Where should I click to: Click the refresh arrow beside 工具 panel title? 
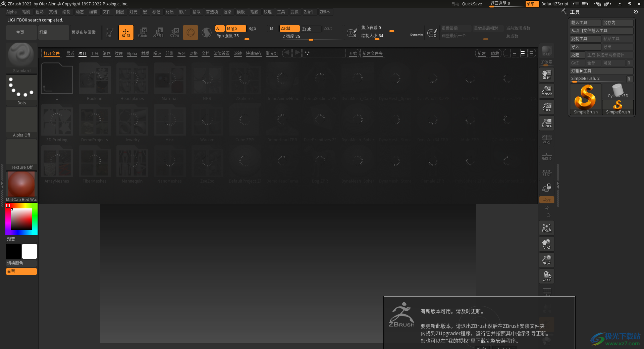tap(636, 12)
